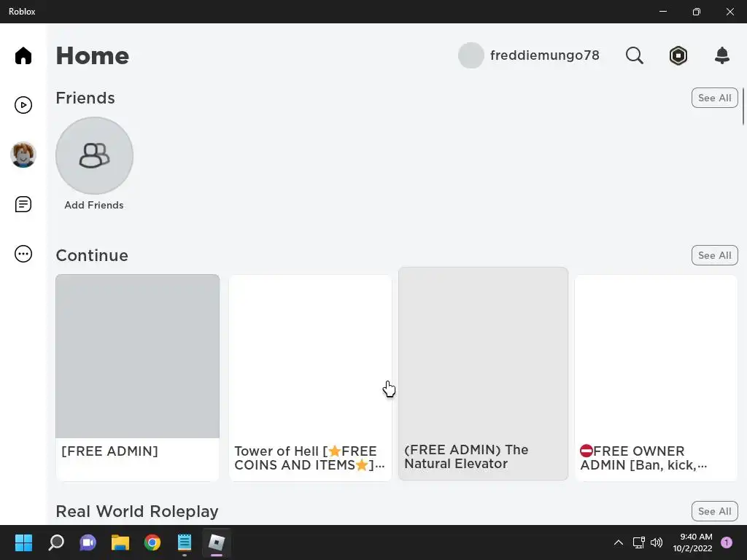
Task: Open the Notepad app in taskbar
Action: (x=185, y=542)
